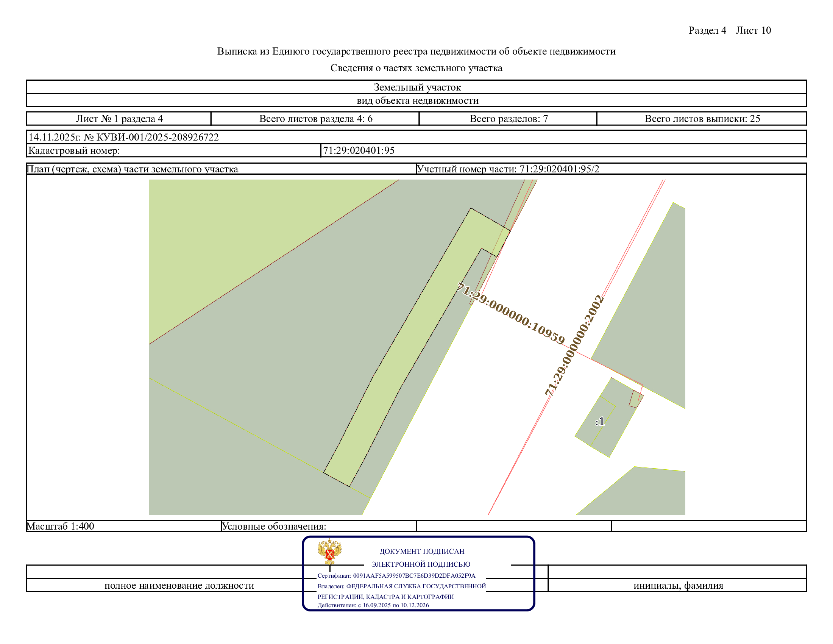Click the Учетный номер части header
This screenshot has width=833, height=644.
point(508,169)
